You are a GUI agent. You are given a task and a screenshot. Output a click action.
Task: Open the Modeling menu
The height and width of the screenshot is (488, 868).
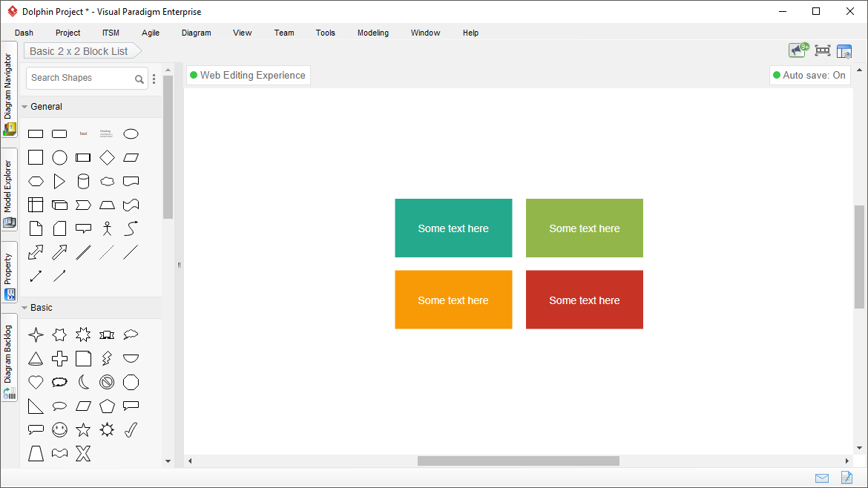[x=372, y=33]
